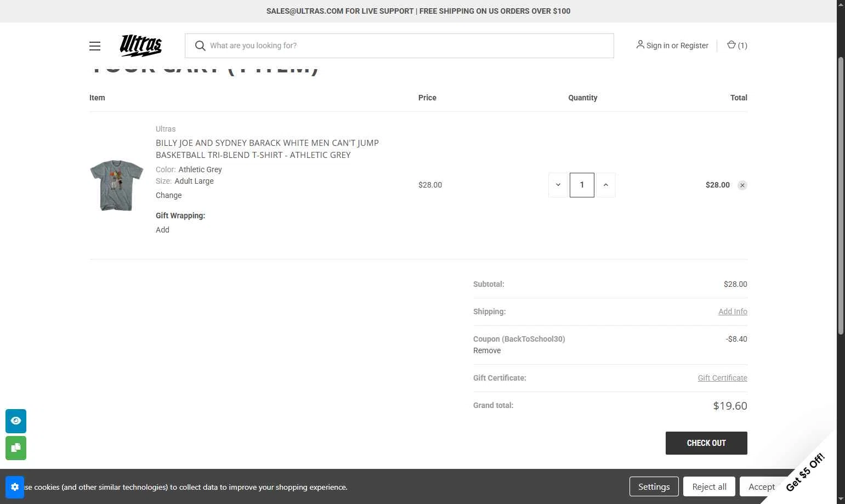Decrease item quantity
This screenshot has height=504, width=845.
point(558,185)
